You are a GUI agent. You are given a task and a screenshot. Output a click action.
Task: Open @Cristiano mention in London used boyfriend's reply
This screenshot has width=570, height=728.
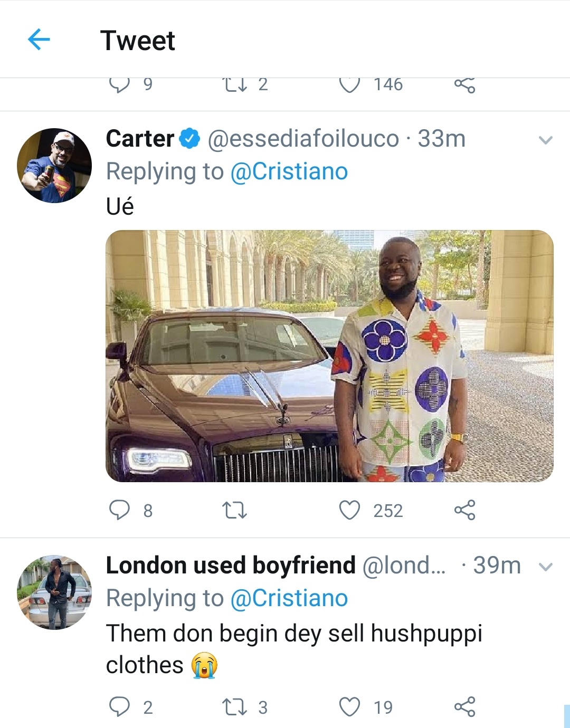click(289, 598)
